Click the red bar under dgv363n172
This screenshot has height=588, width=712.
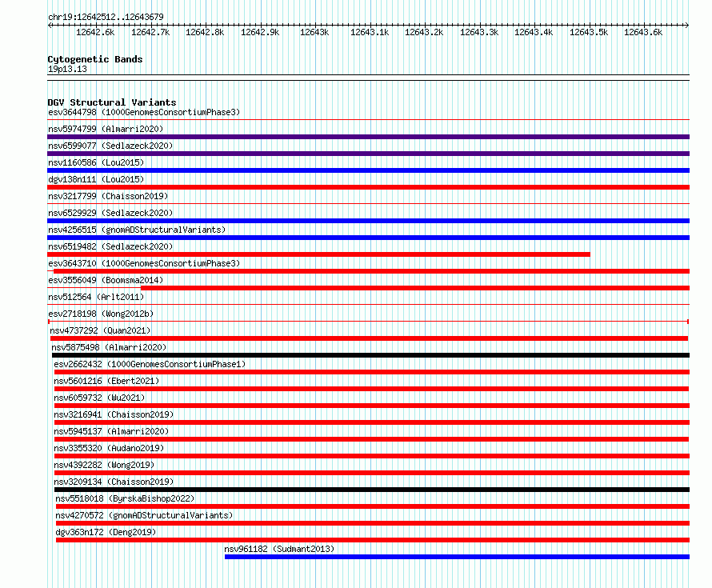[373, 540]
